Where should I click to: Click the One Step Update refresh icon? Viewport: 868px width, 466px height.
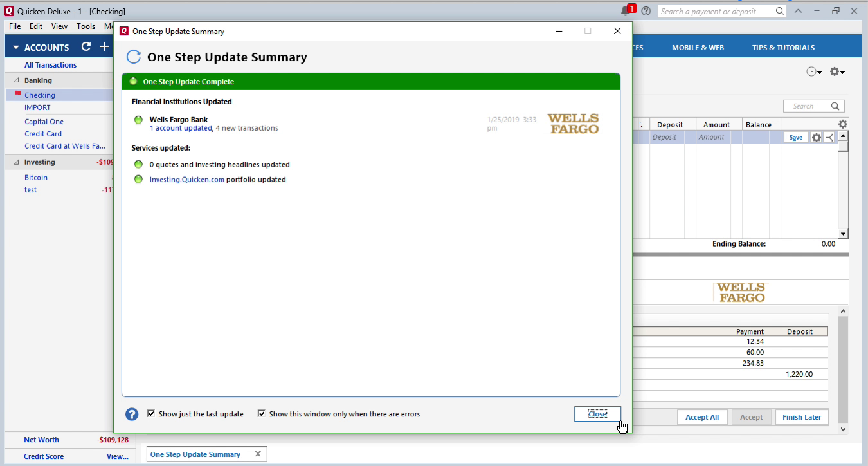pyautogui.click(x=133, y=57)
